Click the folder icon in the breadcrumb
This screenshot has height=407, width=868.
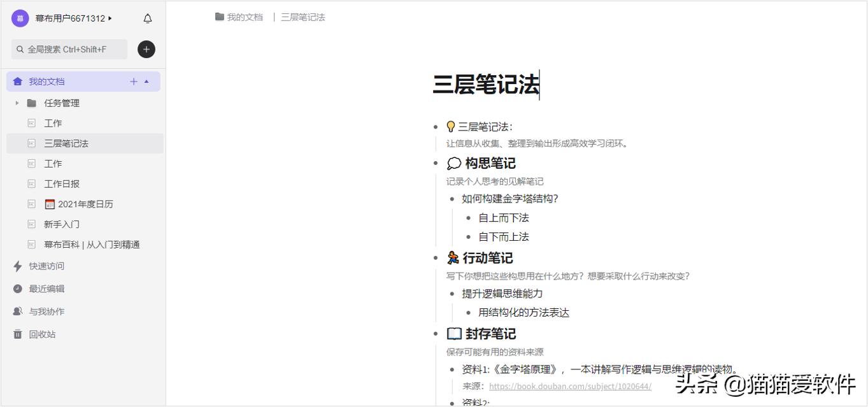point(218,17)
